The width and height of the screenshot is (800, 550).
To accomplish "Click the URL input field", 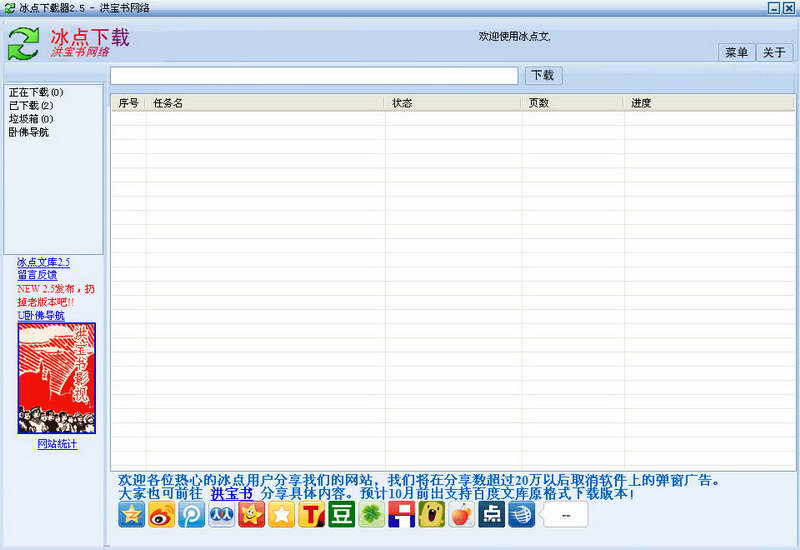I will [x=314, y=76].
